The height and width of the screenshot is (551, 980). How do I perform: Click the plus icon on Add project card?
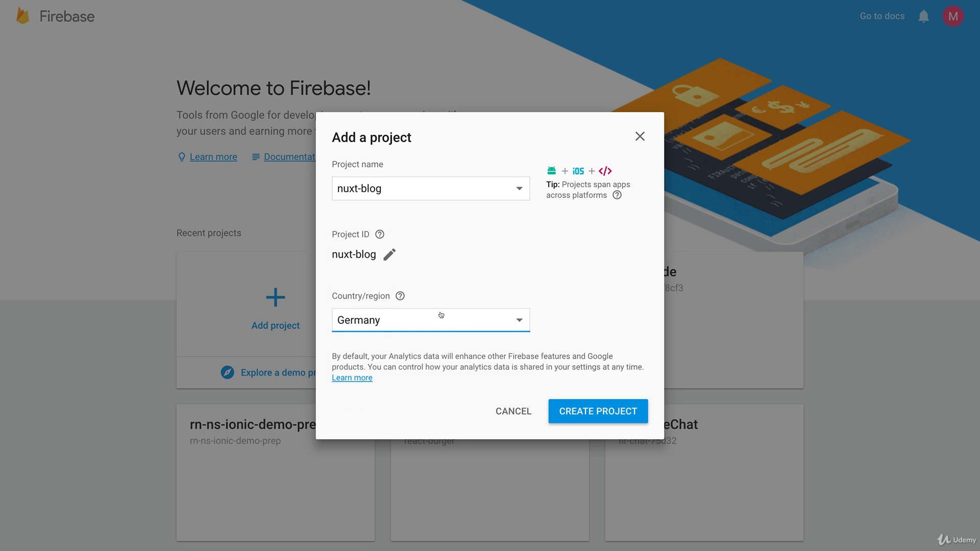click(275, 297)
